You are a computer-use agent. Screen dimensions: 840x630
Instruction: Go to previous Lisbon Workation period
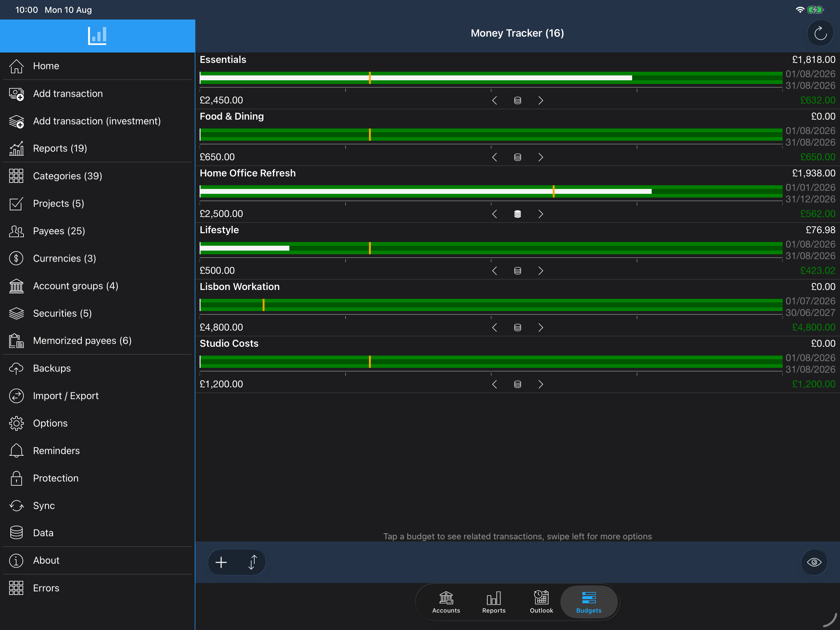[x=494, y=327]
